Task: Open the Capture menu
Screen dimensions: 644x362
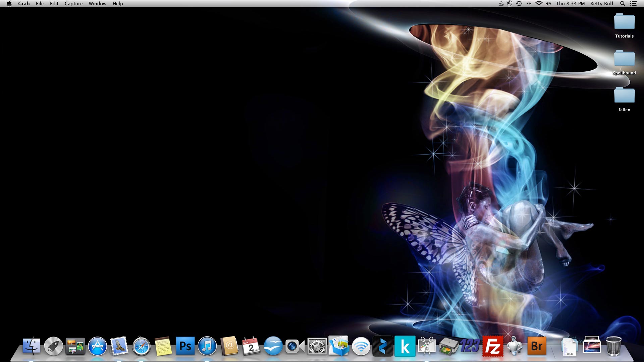Action: [x=73, y=4]
